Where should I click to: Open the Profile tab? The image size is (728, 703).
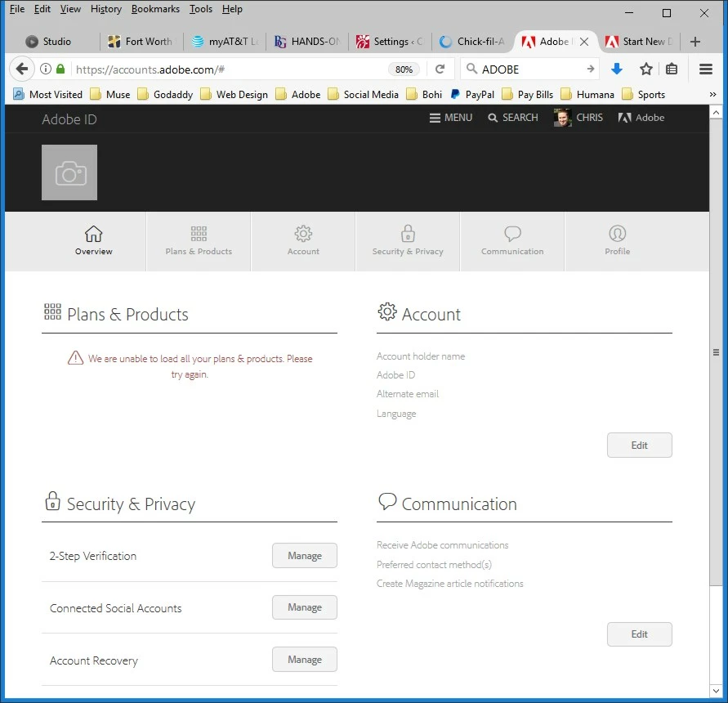click(x=617, y=241)
